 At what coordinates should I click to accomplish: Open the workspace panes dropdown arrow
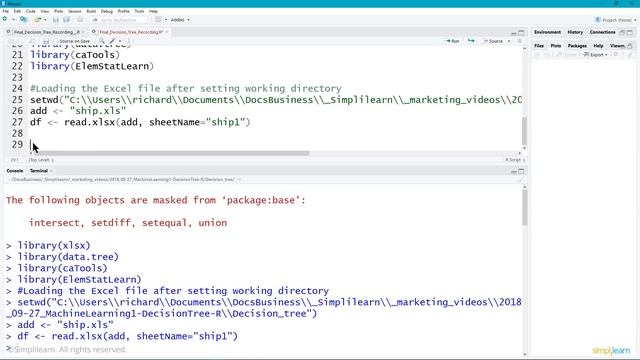(166, 20)
